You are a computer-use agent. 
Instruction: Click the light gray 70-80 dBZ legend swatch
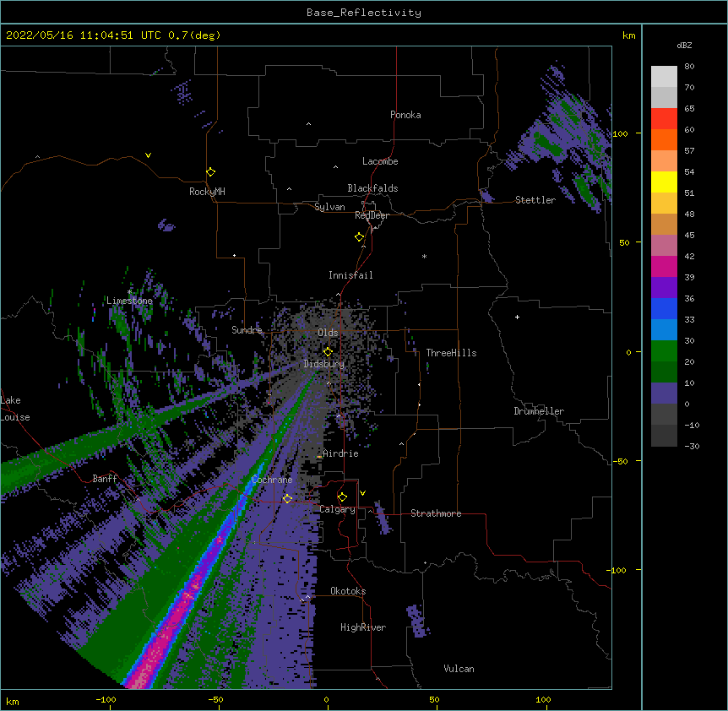(x=664, y=77)
